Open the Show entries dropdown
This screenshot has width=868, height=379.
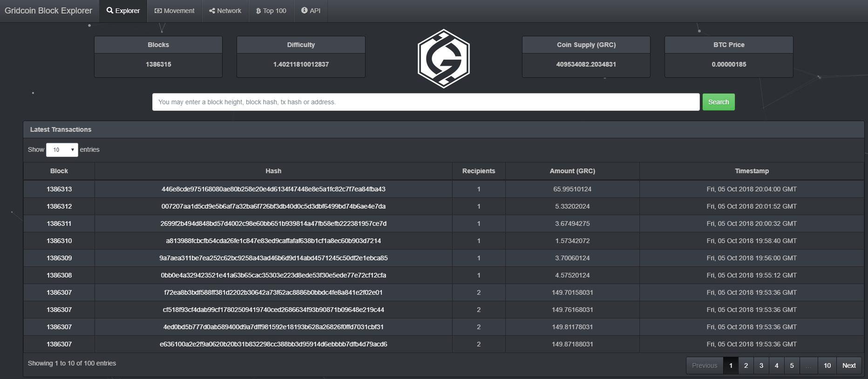(x=62, y=149)
